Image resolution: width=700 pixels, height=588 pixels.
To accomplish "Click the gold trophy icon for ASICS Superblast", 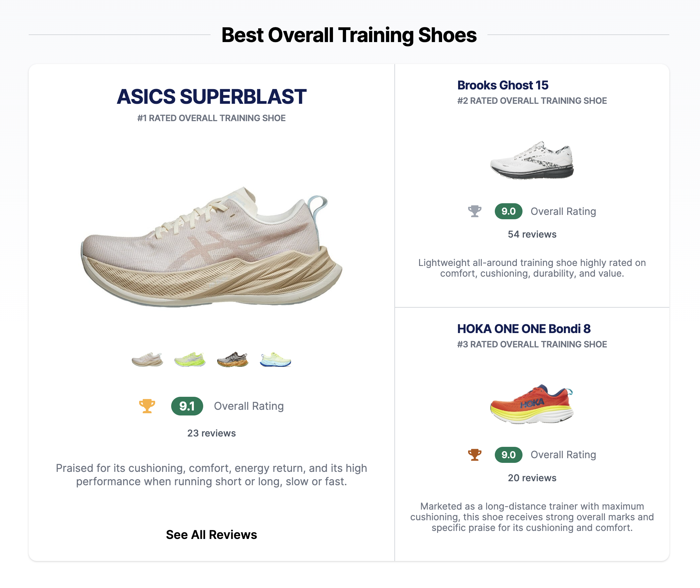I will point(147,406).
